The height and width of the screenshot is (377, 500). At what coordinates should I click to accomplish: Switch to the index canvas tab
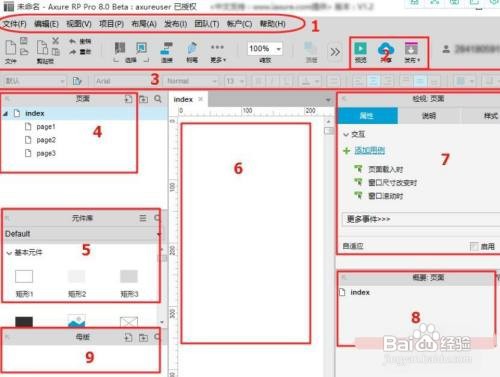pos(183,99)
